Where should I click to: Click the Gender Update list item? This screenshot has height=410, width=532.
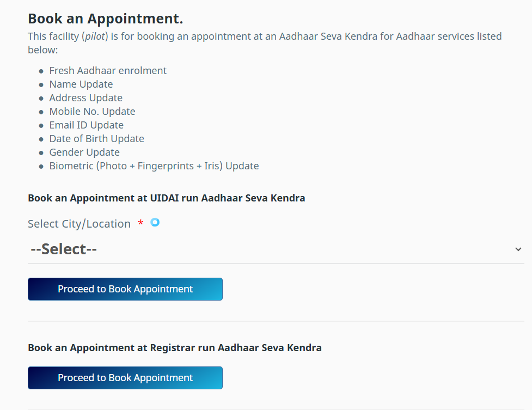(x=84, y=152)
